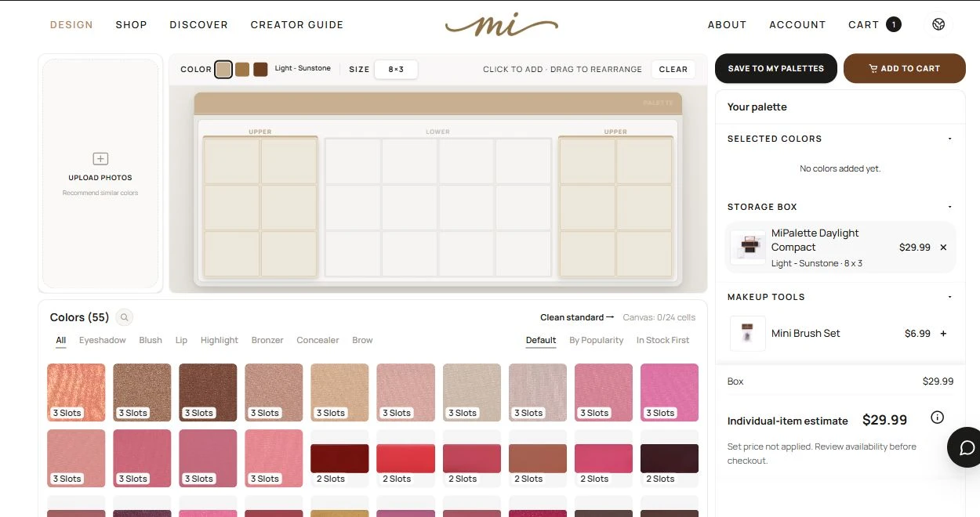Filter colors by Brow
The image size is (980, 517).
click(x=362, y=341)
